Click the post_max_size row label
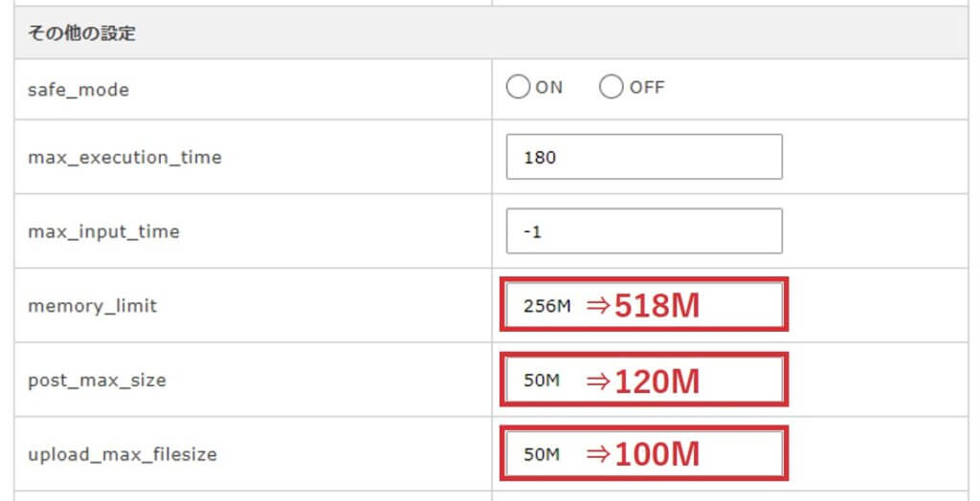This screenshot has height=501, width=980. pos(97,381)
